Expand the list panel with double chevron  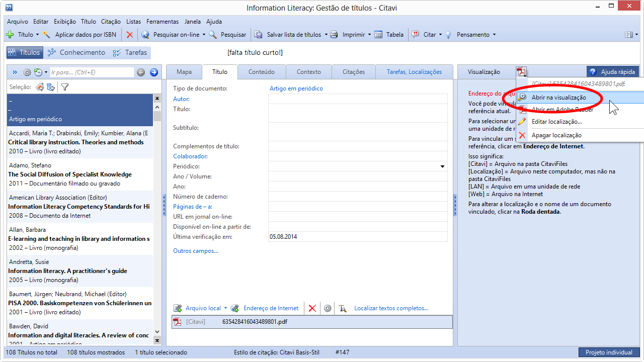tap(15, 72)
